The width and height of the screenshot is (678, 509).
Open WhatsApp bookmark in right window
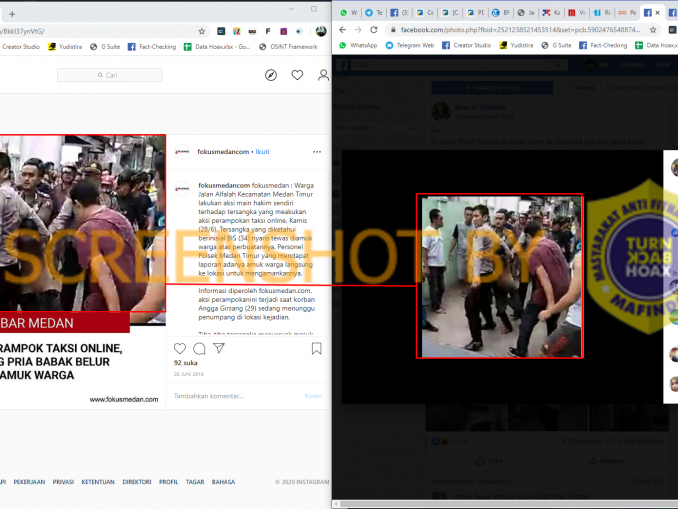click(x=358, y=45)
